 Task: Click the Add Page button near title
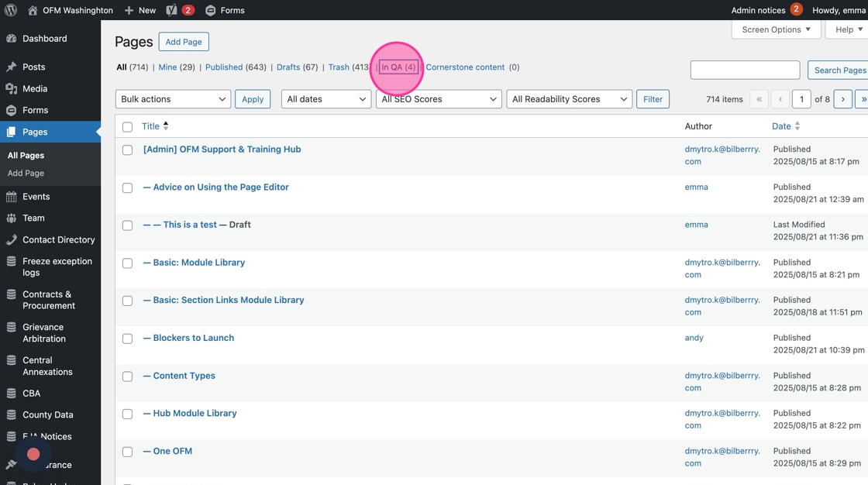[184, 42]
